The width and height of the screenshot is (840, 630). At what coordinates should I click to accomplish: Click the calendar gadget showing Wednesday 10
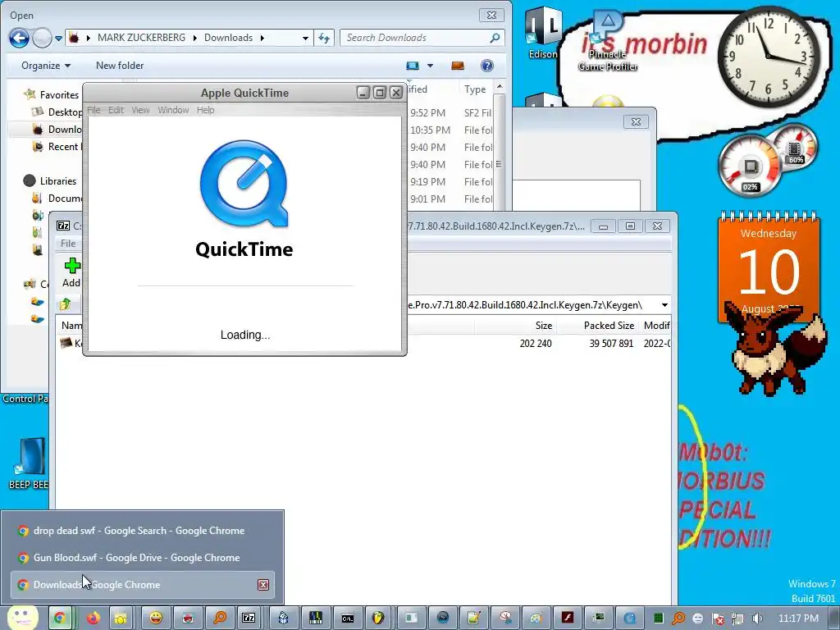(x=769, y=267)
